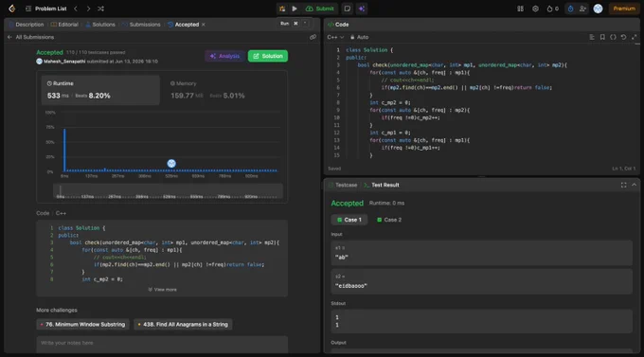This screenshot has width=644, height=357.
Task: Switch to the Testcase tab
Action: tap(343, 185)
